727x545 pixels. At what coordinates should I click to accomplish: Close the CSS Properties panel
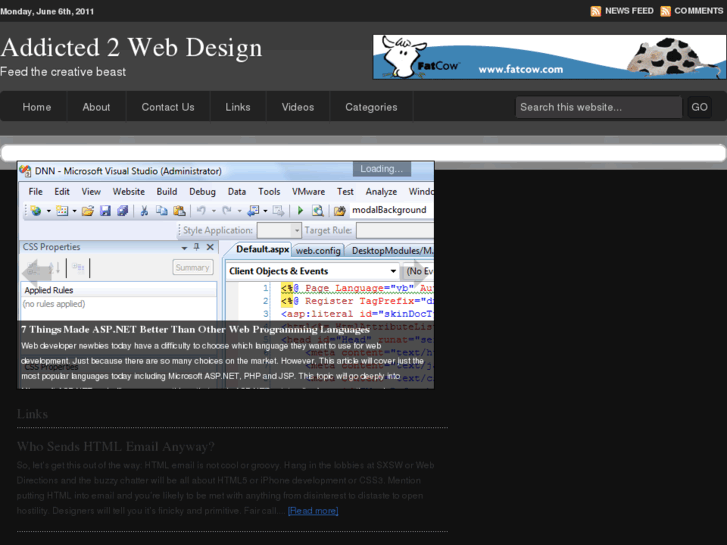click(x=209, y=247)
